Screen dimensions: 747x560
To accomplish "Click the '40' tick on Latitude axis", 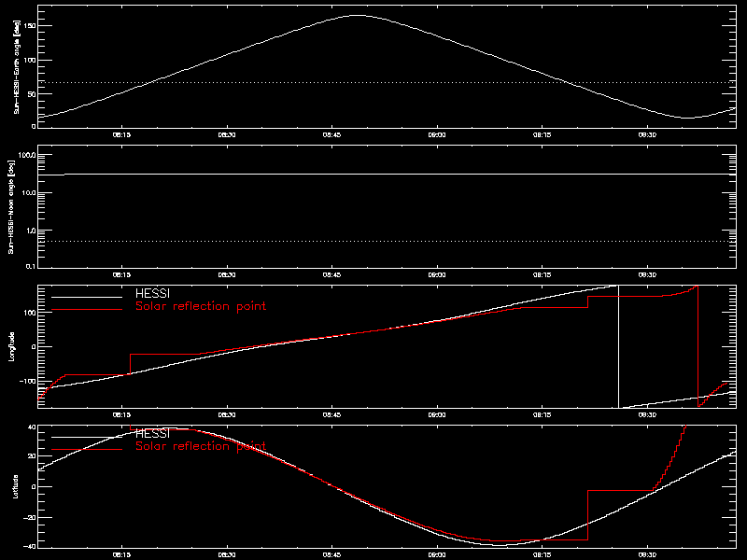I will (x=33, y=427).
